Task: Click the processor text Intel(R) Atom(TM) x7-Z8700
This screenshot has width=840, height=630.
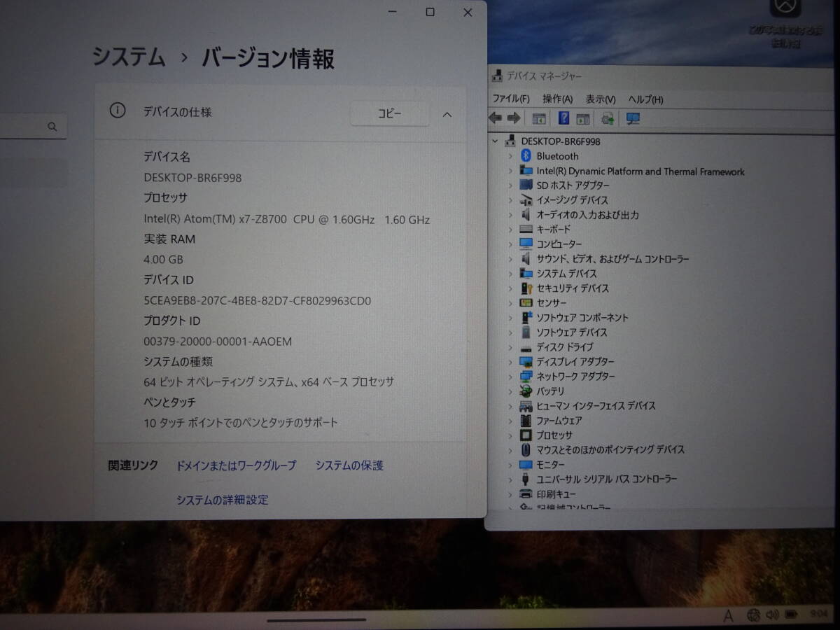Action: pos(215,219)
